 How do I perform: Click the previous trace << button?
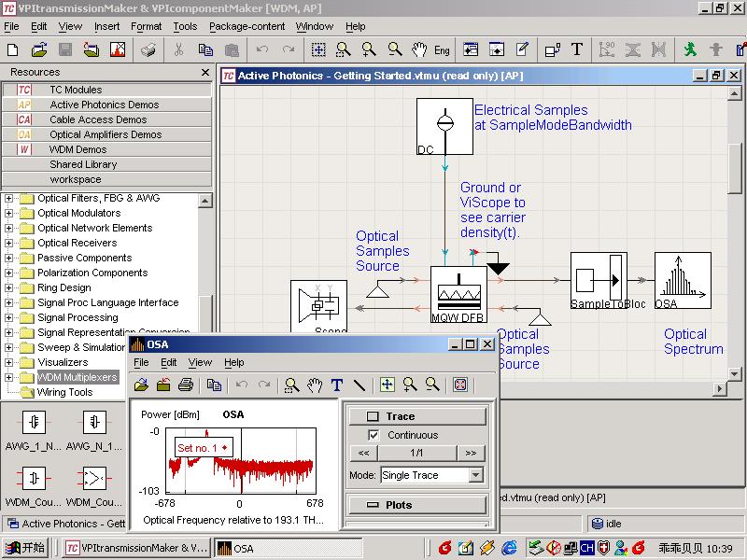pyautogui.click(x=363, y=453)
